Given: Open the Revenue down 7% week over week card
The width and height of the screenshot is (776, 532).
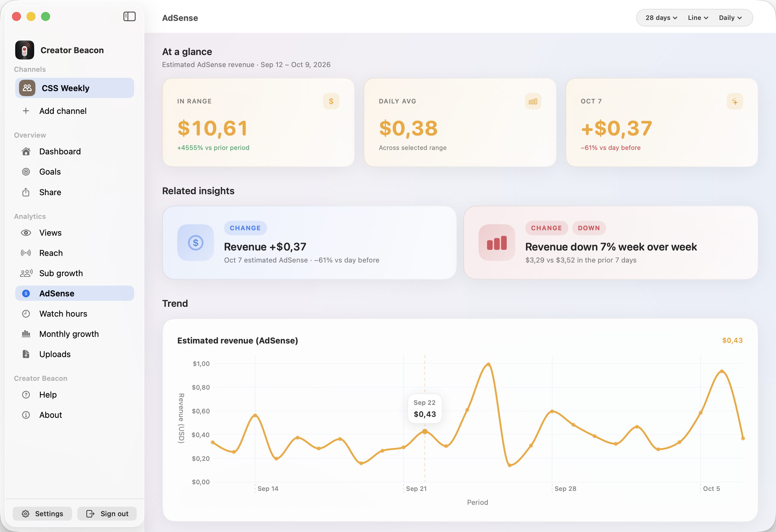Looking at the screenshot, I should point(611,243).
